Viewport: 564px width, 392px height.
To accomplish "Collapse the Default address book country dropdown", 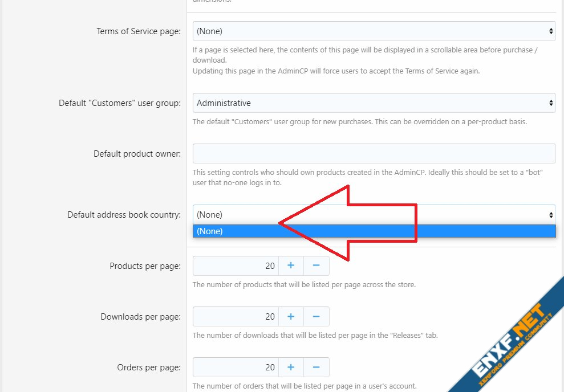I will click(374, 215).
